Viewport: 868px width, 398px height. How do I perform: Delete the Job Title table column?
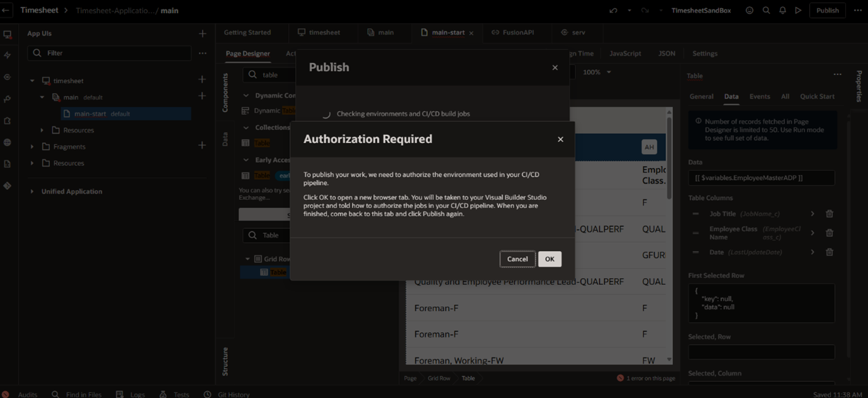[830, 214]
